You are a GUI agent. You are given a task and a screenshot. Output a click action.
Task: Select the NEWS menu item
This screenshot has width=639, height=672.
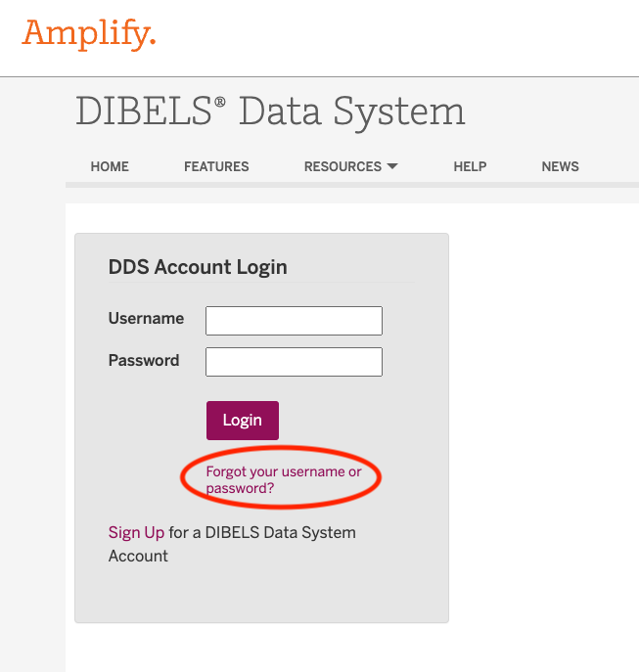[560, 166]
